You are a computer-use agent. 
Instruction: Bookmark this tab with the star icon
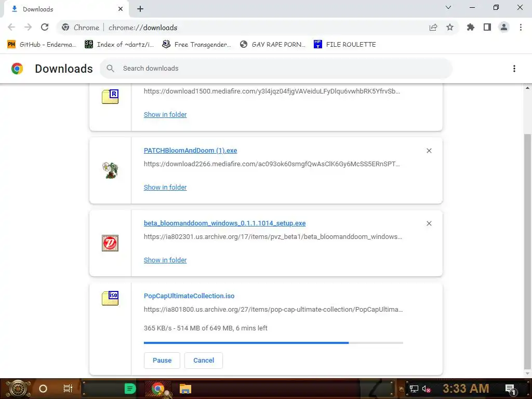(x=450, y=27)
